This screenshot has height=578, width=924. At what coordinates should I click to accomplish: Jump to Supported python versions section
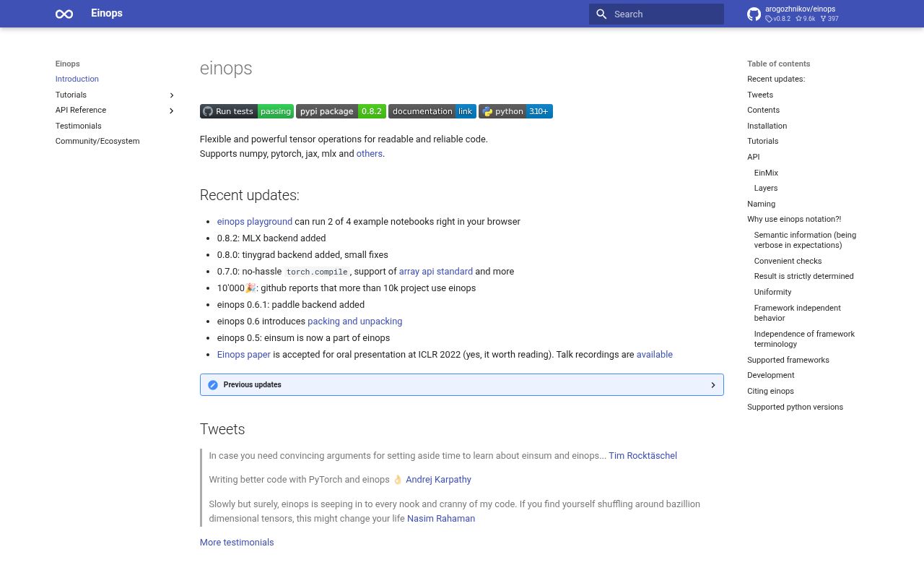[x=795, y=407]
